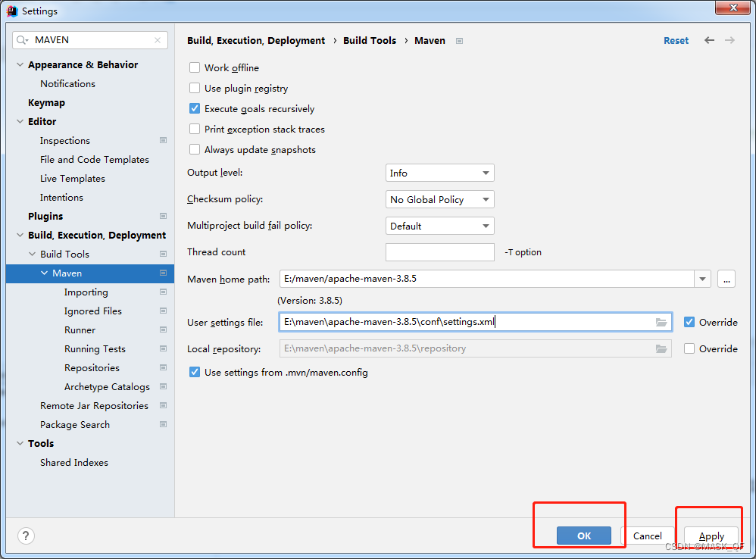Click the Reset link
The image size is (756, 559).
[676, 40]
